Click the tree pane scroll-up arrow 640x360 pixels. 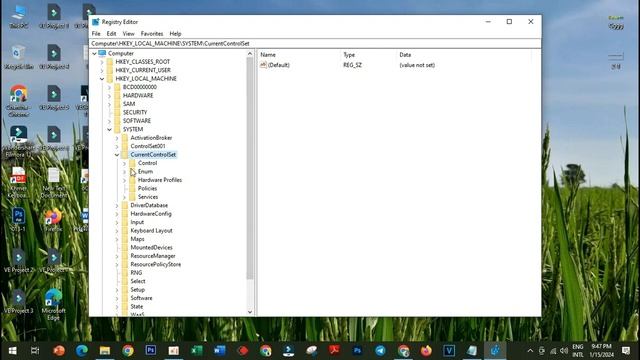250,53
